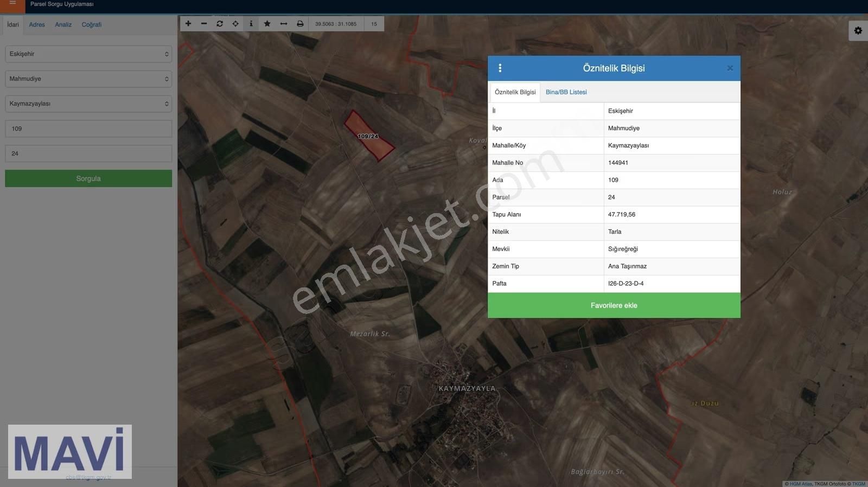
Task: Open favorites star icon in toolbar
Action: (267, 24)
